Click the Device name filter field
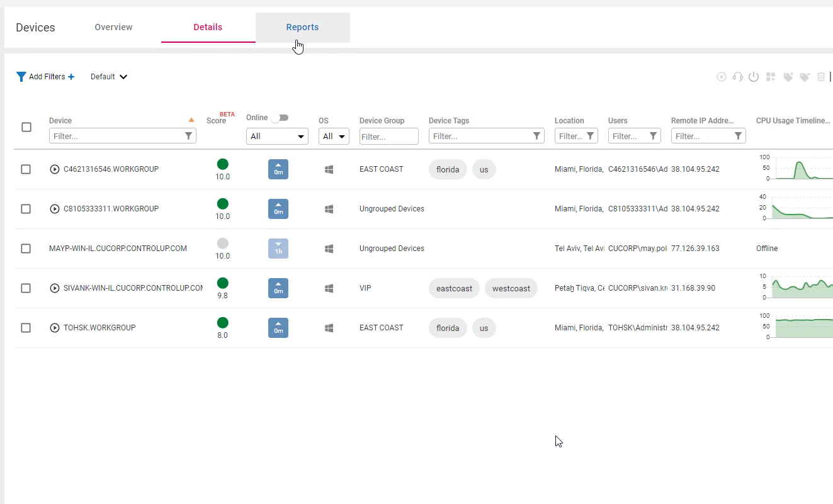This screenshot has width=833, height=504. pyautogui.click(x=123, y=136)
